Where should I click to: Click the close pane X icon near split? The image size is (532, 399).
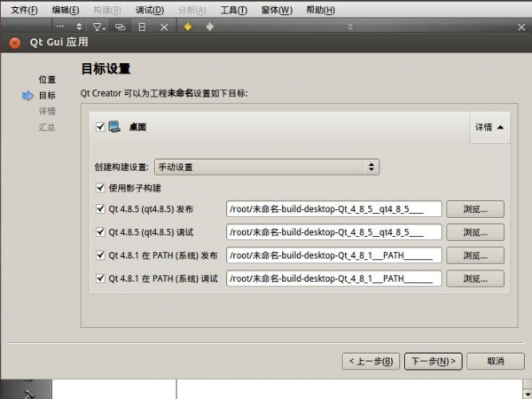point(164,27)
